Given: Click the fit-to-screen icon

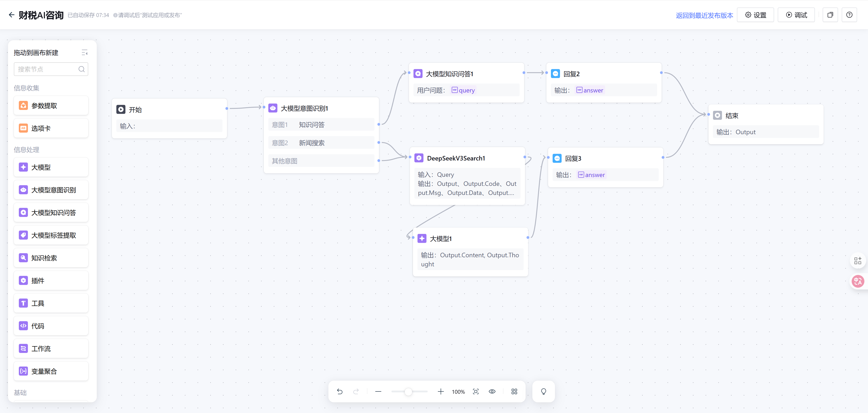Looking at the screenshot, I should (476, 391).
